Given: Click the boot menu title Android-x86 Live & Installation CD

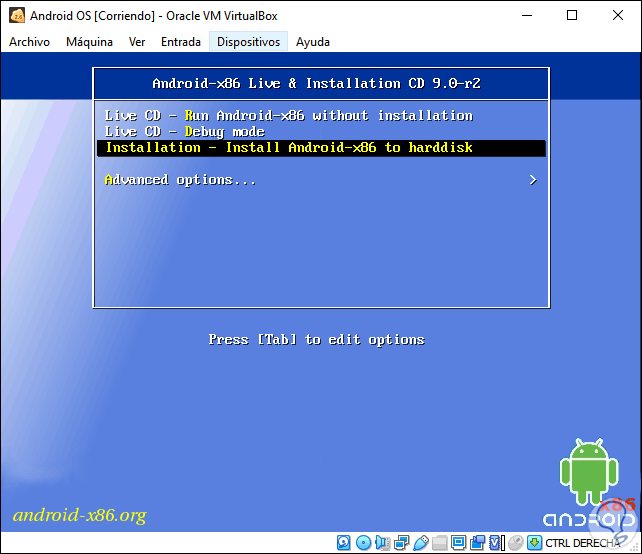Looking at the screenshot, I should (x=316, y=84).
